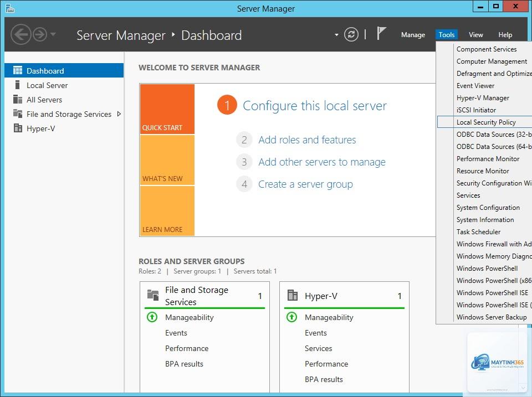Click Events under File and Storage Services tile
Image resolution: width=532 pixels, height=397 pixels.
coord(176,333)
